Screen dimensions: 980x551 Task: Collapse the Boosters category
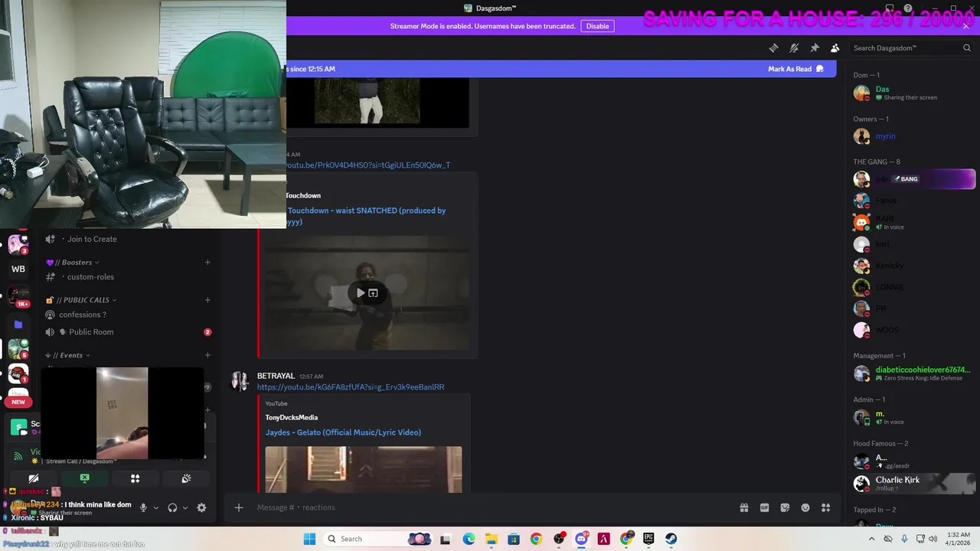pyautogui.click(x=73, y=262)
